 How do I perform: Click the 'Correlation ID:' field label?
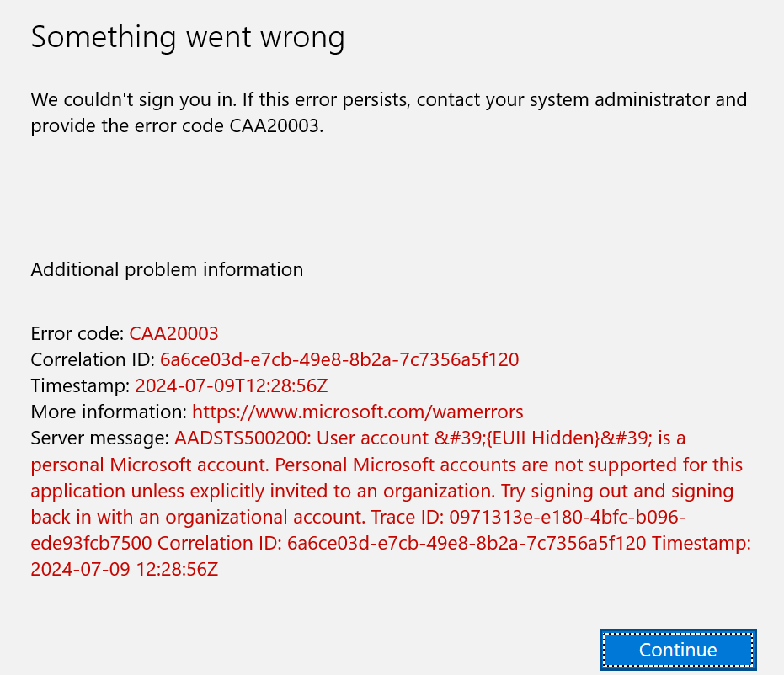pos(93,359)
